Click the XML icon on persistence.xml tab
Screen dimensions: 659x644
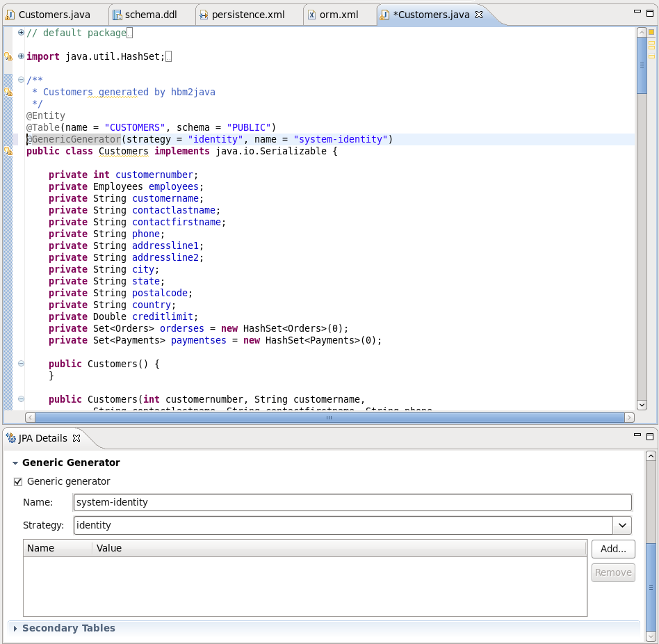click(203, 14)
